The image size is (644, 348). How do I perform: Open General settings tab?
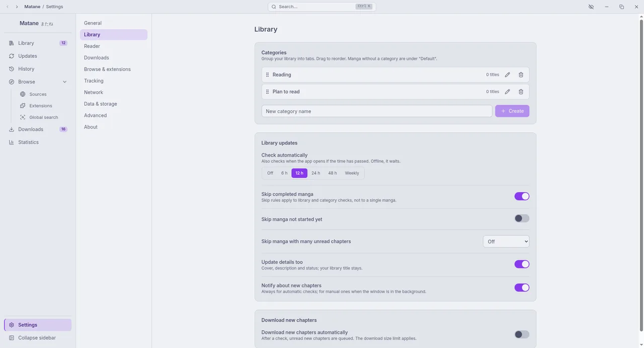pos(114,23)
